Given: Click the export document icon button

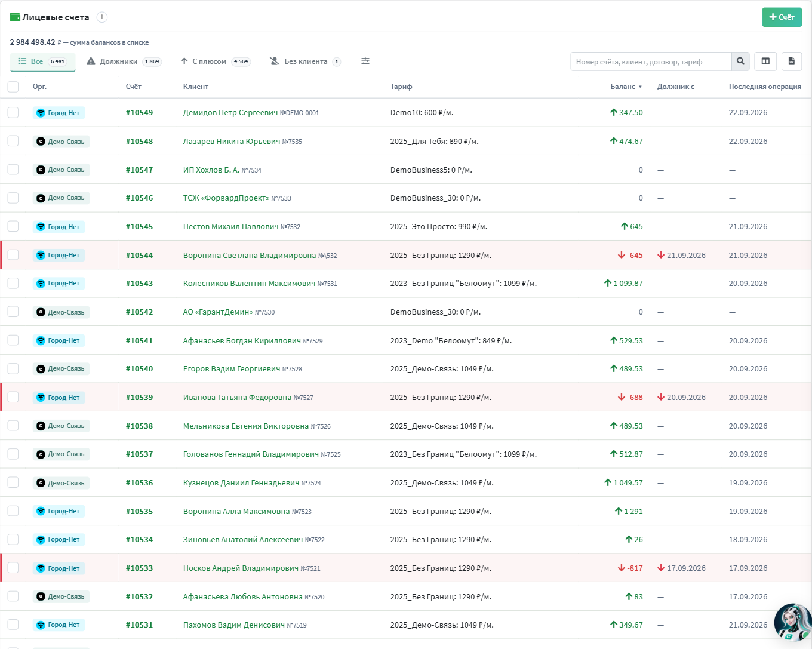Looking at the screenshot, I should [x=791, y=61].
